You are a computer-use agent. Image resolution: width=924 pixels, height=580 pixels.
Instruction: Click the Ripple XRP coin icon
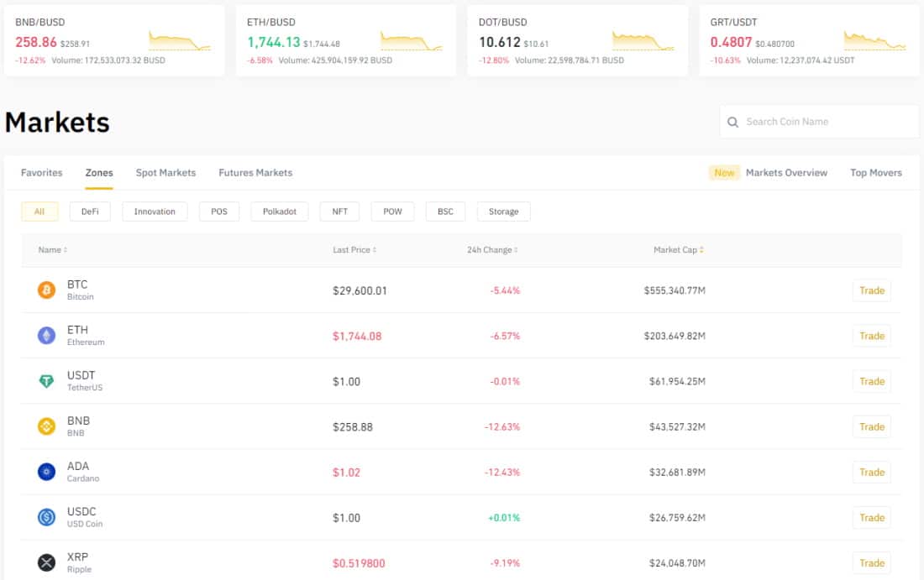tap(46, 563)
